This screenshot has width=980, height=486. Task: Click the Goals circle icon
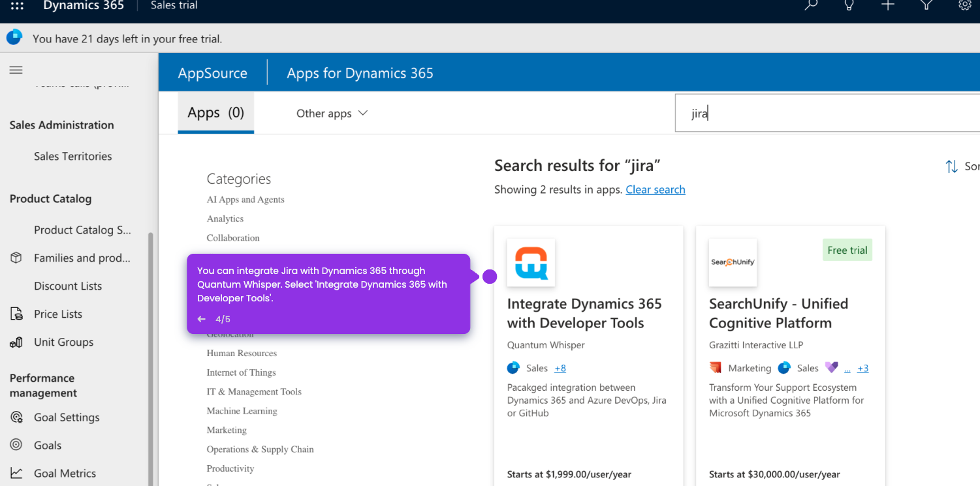pos(16,445)
